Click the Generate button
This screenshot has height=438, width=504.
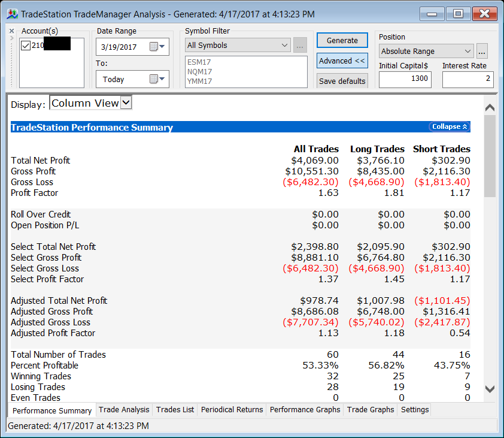(x=342, y=40)
